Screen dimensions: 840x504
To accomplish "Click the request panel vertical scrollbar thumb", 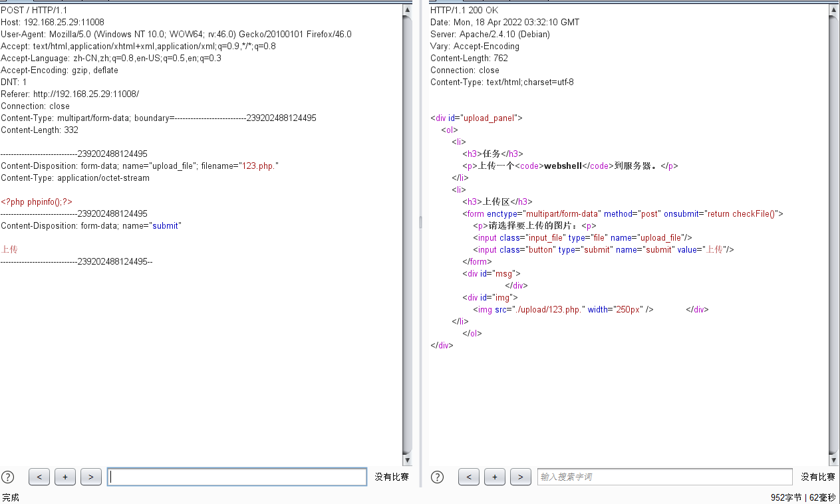I will (x=407, y=235).
